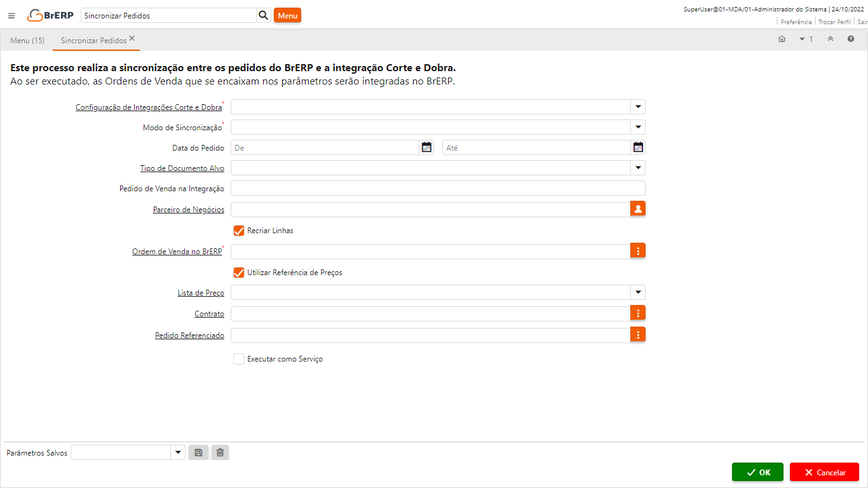Click the hamburger menu icon at top left
Image resolution: width=868 pixels, height=488 pixels.
pyautogui.click(x=11, y=16)
